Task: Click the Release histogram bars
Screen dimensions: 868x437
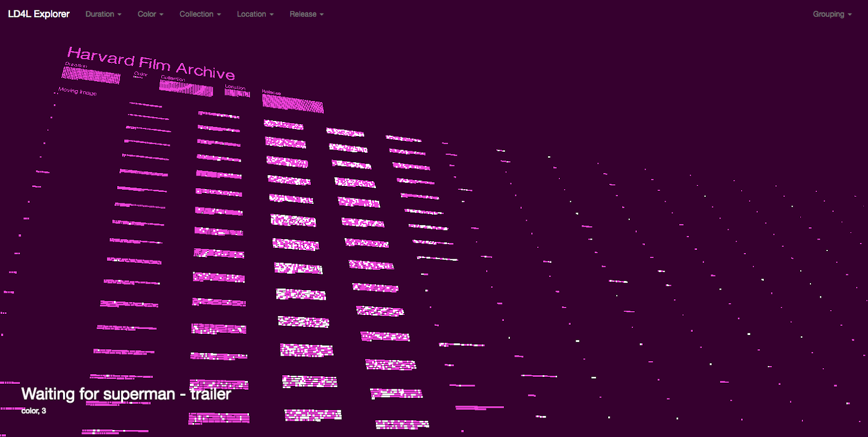Action: [x=293, y=103]
